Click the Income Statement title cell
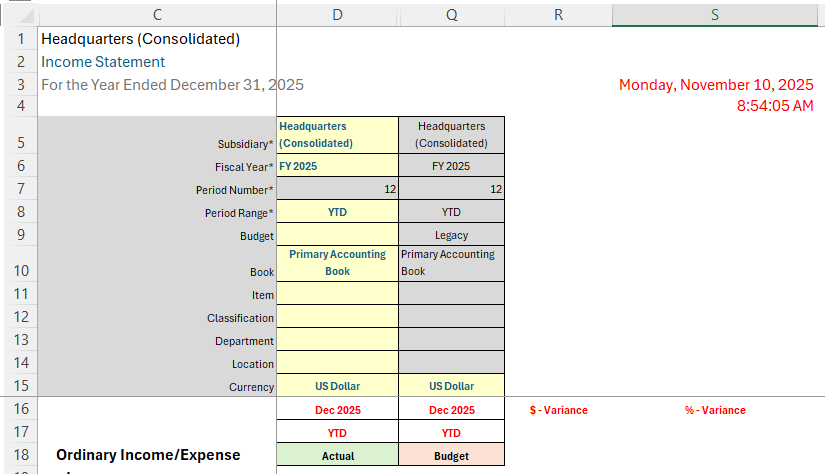Image resolution: width=825 pixels, height=474 pixels. point(103,62)
